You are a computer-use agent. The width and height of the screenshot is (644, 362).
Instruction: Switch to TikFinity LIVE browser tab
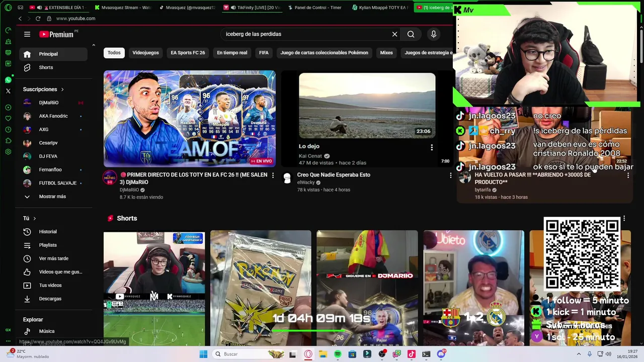tap(252, 8)
